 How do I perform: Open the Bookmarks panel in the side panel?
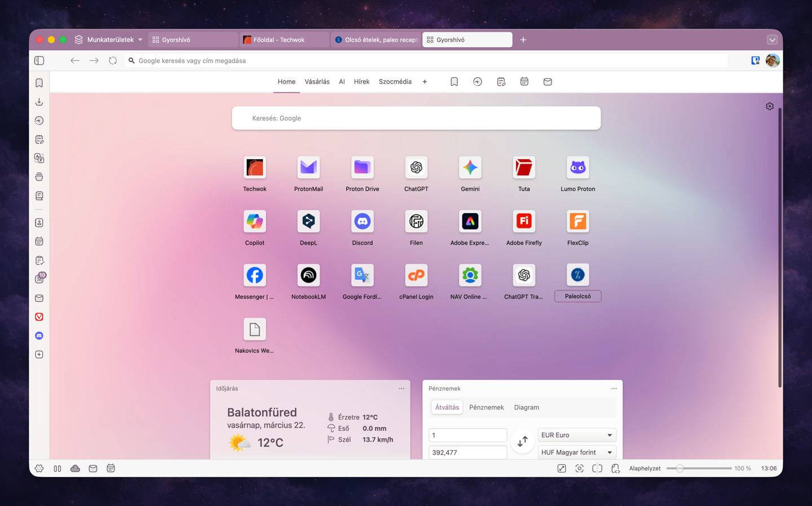tap(39, 83)
